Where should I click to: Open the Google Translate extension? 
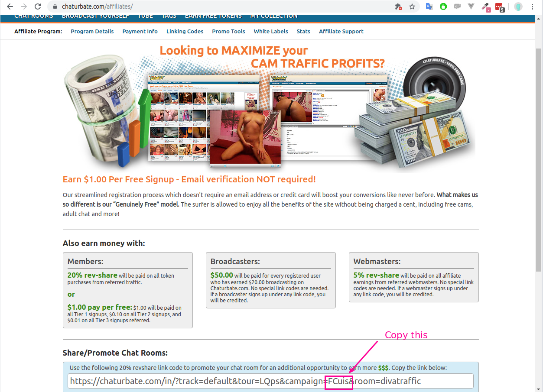point(429,6)
